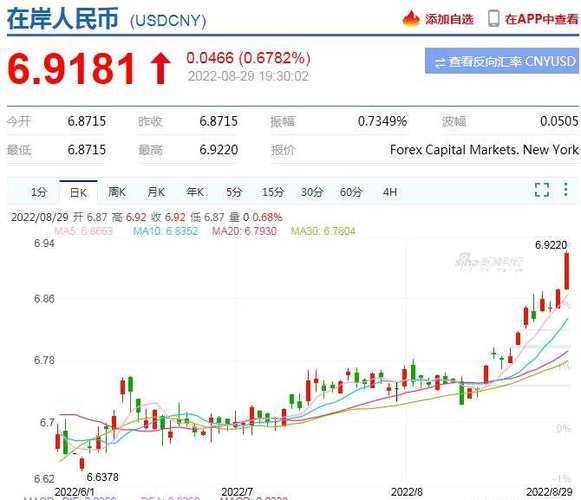The height and width of the screenshot is (500, 581).
Task: Click the Forex Capital Markets, New York quote source
Action: [484, 150]
